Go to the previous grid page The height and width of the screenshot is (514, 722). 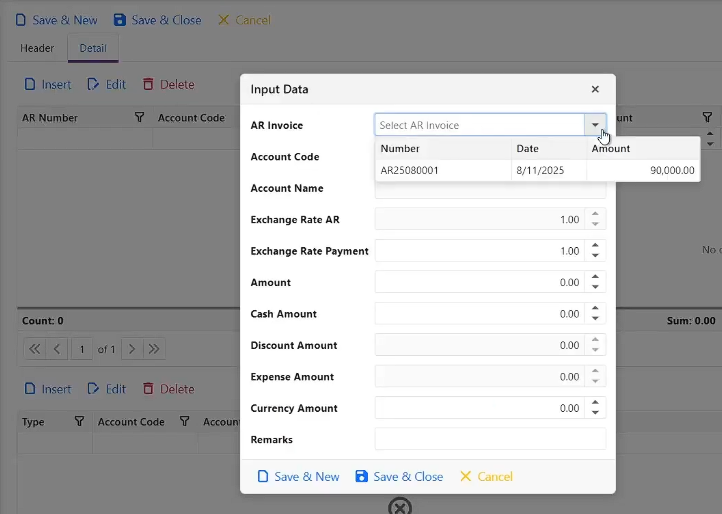click(x=57, y=349)
